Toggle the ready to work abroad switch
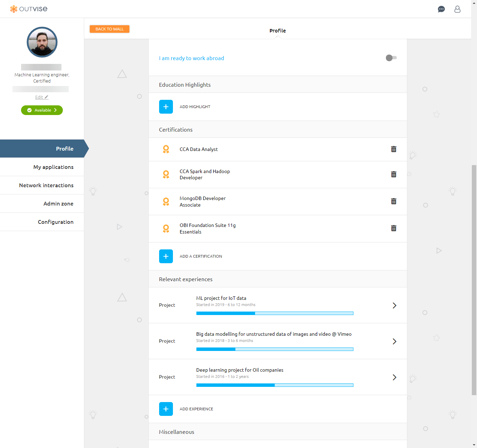Viewport: 477px width, 448px height. pos(391,58)
